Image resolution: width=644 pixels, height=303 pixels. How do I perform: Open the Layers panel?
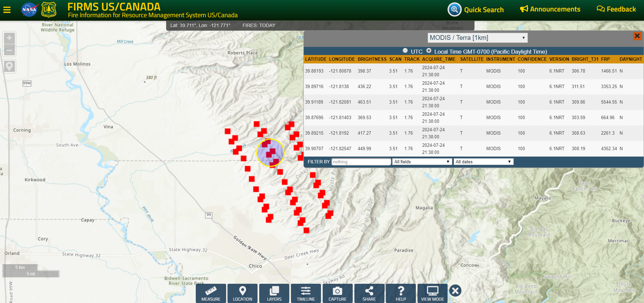click(274, 293)
